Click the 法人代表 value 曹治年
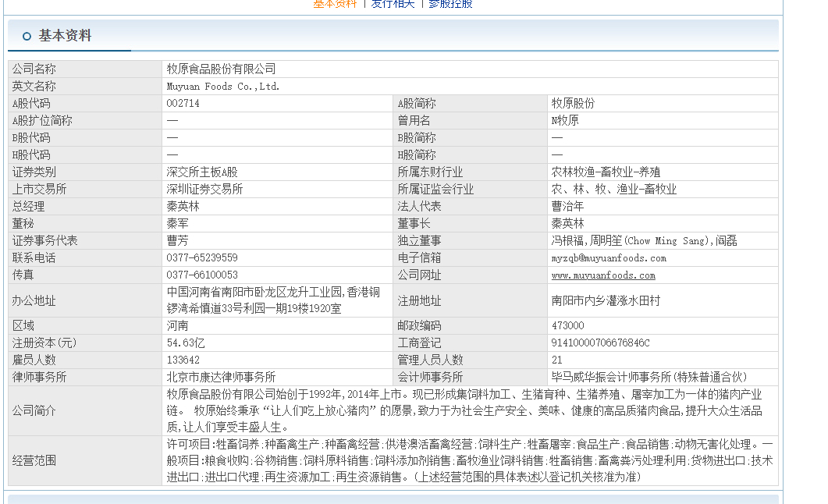The height and width of the screenshot is (504, 828). (x=567, y=206)
